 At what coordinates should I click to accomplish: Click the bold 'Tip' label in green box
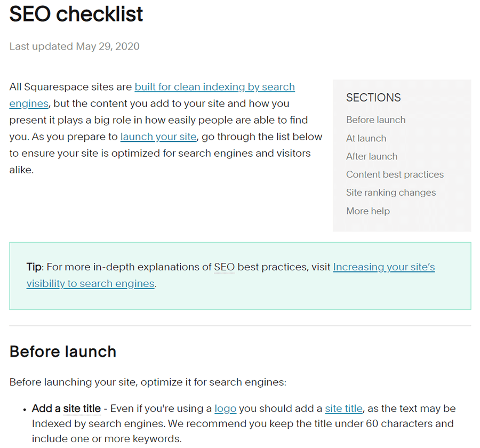pos(34,267)
